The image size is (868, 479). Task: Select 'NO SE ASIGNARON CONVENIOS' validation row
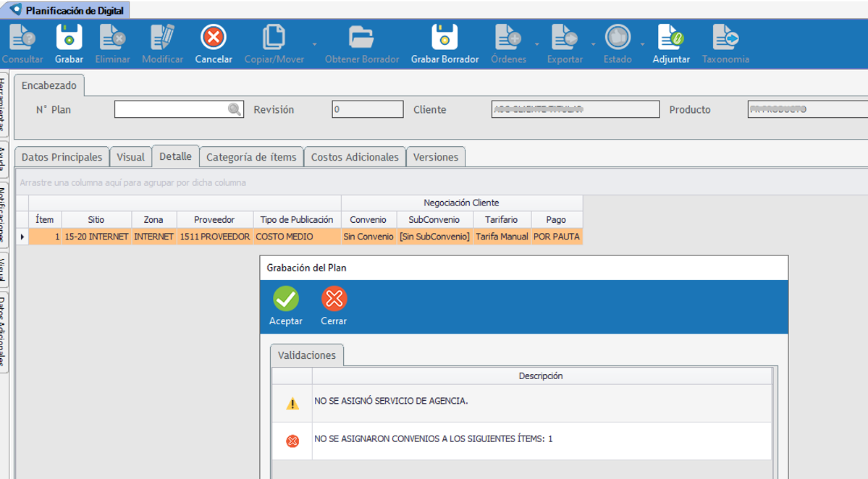pos(522,441)
